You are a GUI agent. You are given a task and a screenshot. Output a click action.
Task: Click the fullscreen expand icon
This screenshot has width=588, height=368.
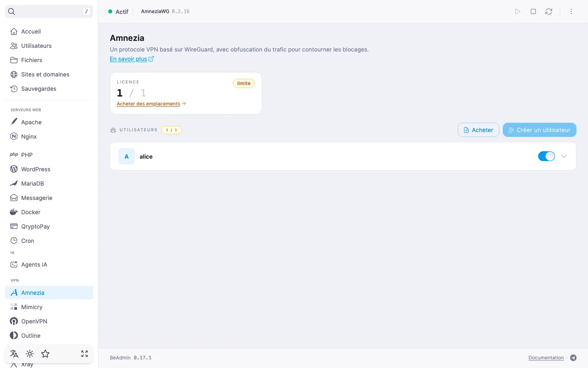pos(85,354)
